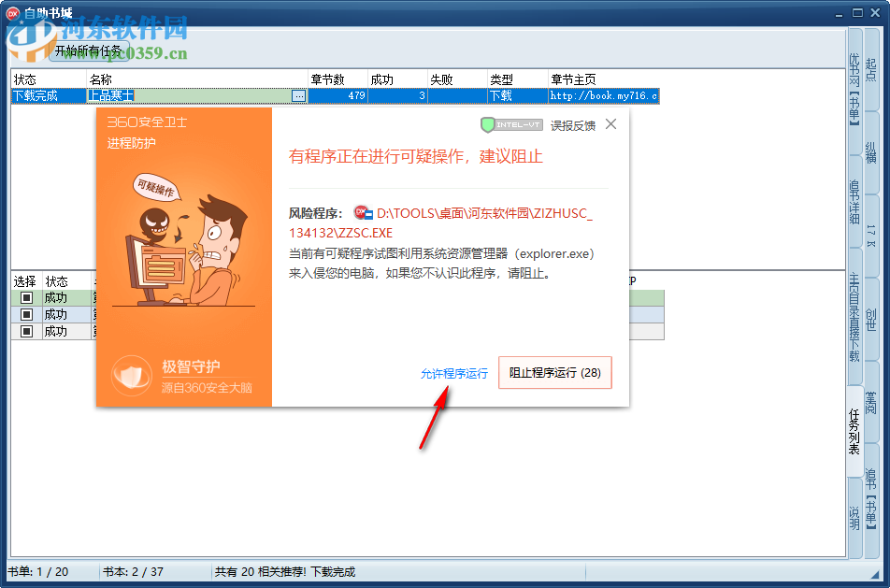The width and height of the screenshot is (890, 588).
Task: Click 阻止程序运行 button in 360 dialog
Action: (554, 373)
